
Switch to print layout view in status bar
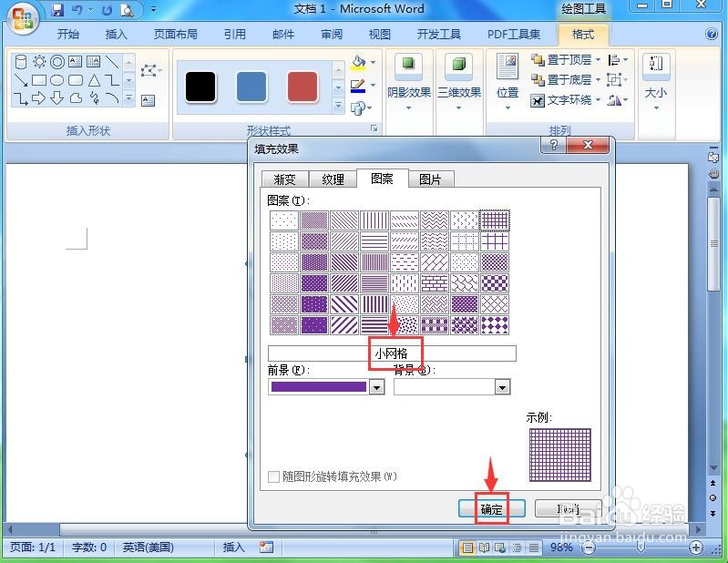click(467, 548)
